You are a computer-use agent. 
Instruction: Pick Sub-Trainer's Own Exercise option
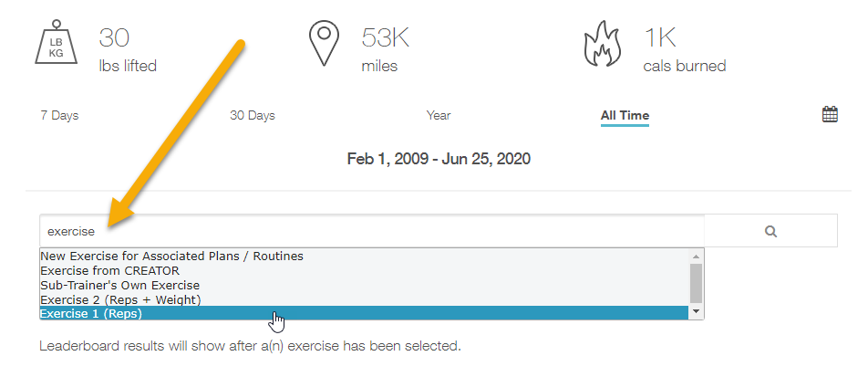(119, 285)
